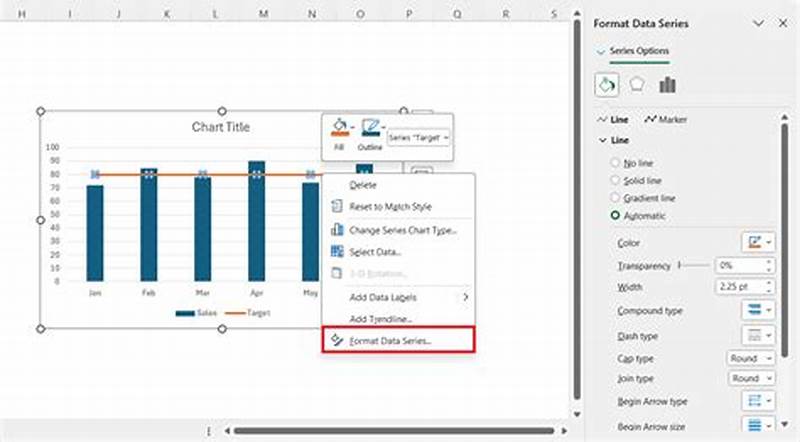Choose Select Data from context menu
Viewport: 800px width, 442px height.
pyautogui.click(x=398, y=252)
